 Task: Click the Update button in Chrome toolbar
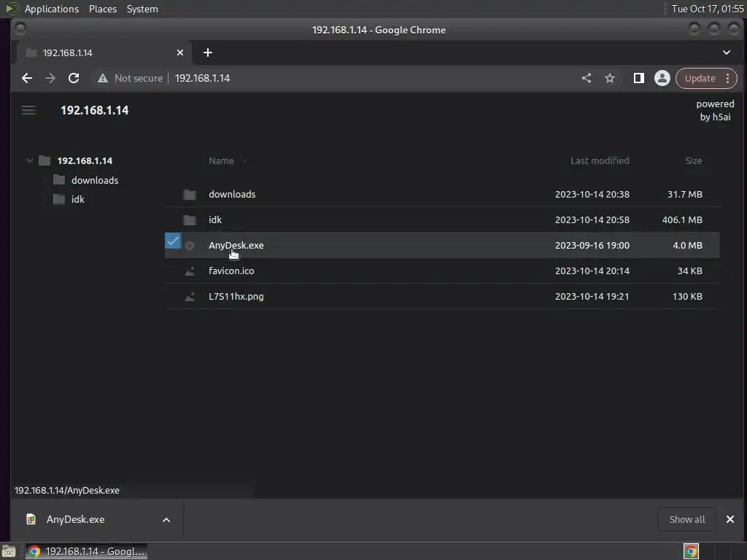click(x=700, y=78)
